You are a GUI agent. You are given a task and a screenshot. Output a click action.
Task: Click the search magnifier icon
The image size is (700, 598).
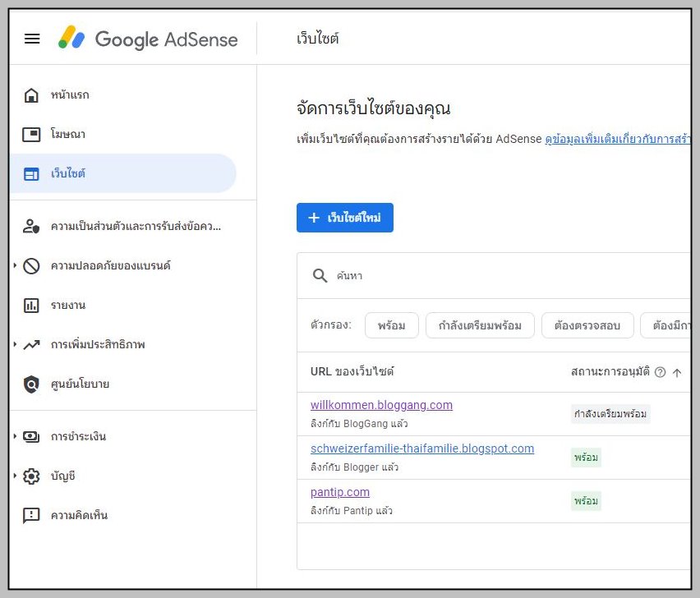point(320,276)
